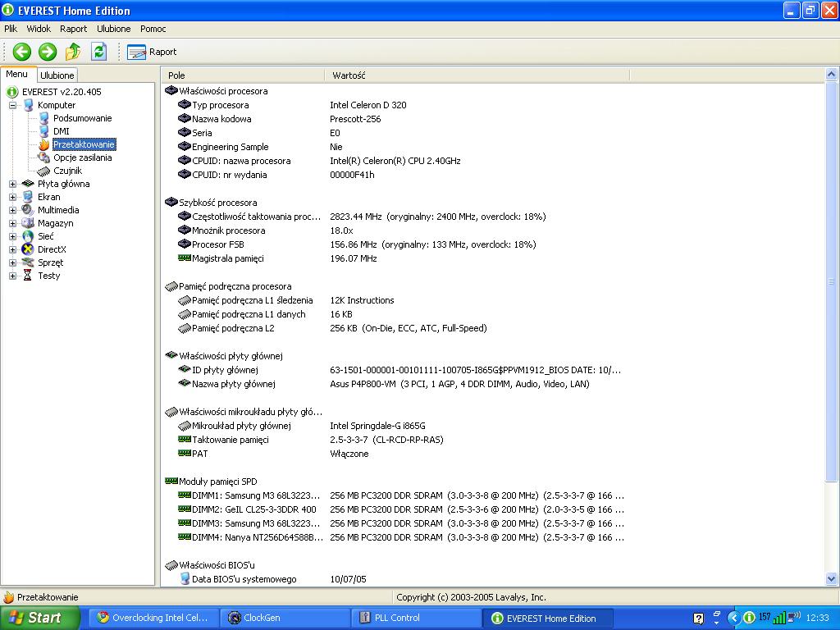Image resolution: width=840 pixels, height=630 pixels.
Task: Click the vertical scrollbar thumb of the details list
Action: pos(831,281)
